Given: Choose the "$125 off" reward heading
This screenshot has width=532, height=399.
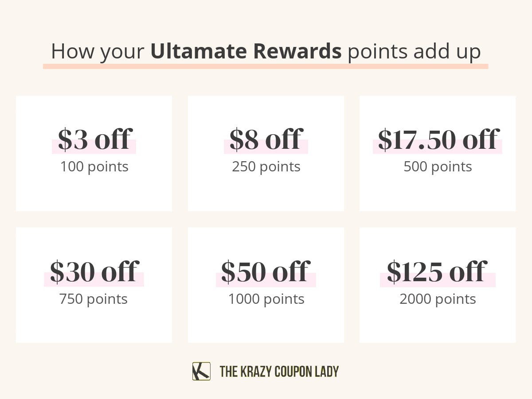Looking at the screenshot, I should point(437,271).
